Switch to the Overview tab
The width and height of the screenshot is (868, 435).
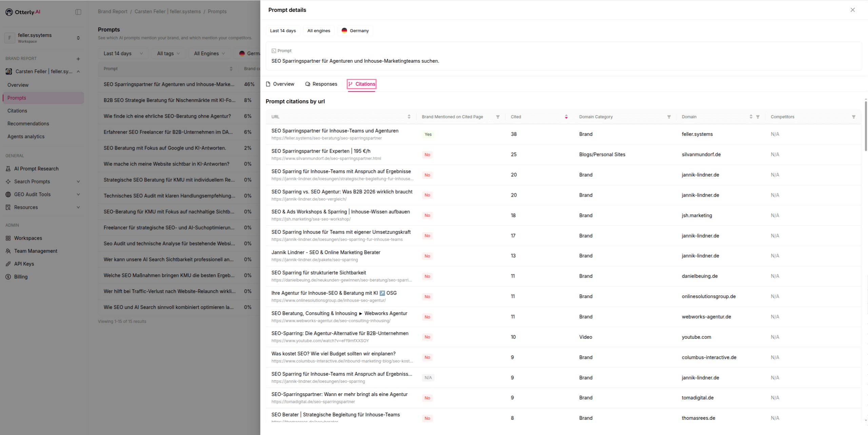(x=280, y=84)
